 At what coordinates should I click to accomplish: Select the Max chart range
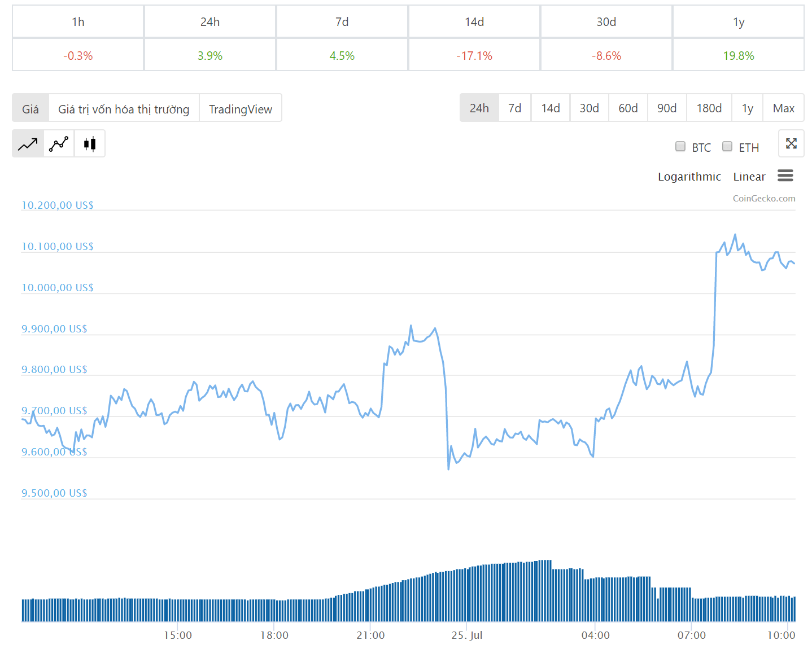click(784, 108)
